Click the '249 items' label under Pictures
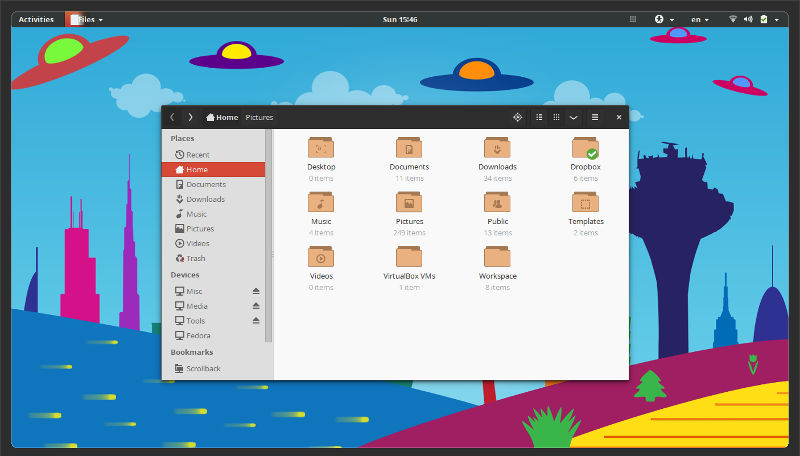The image size is (800, 456). (409, 233)
